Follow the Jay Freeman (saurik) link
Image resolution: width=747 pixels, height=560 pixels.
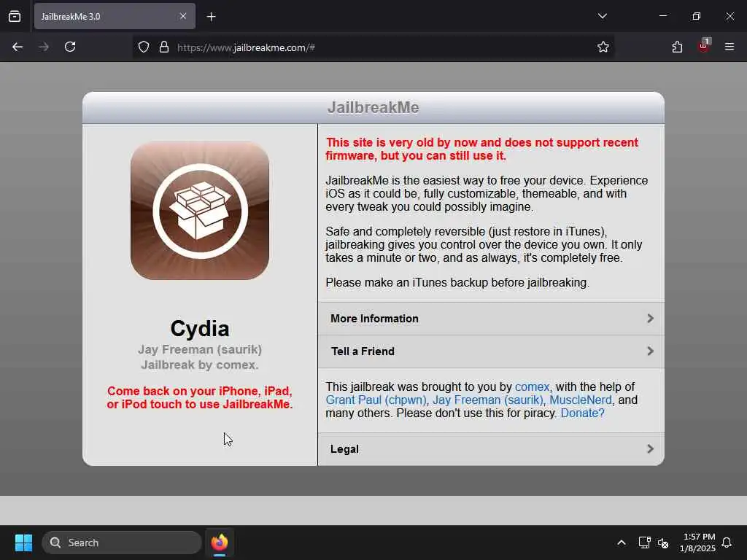click(x=488, y=400)
